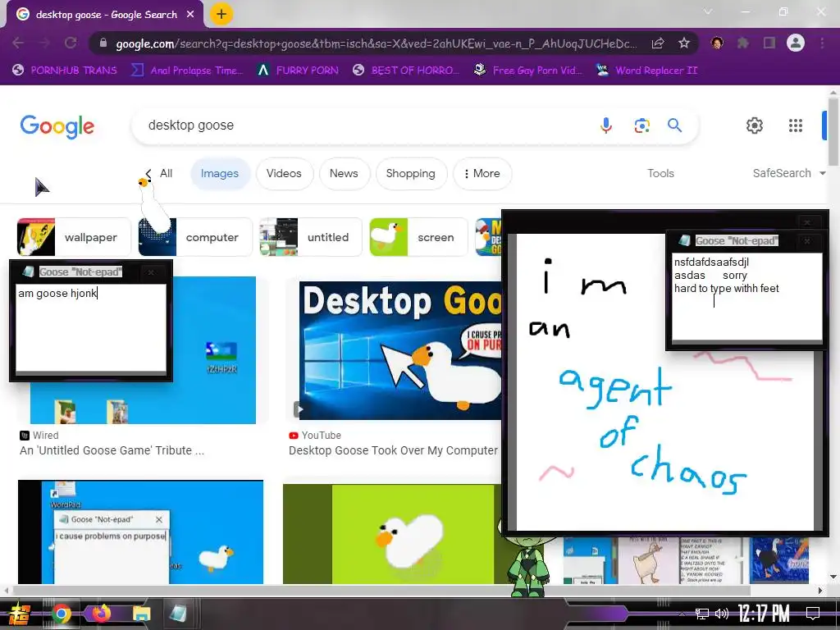Open the BEST OF HORRO... bookmark
The width and height of the screenshot is (840, 630).
pos(406,71)
